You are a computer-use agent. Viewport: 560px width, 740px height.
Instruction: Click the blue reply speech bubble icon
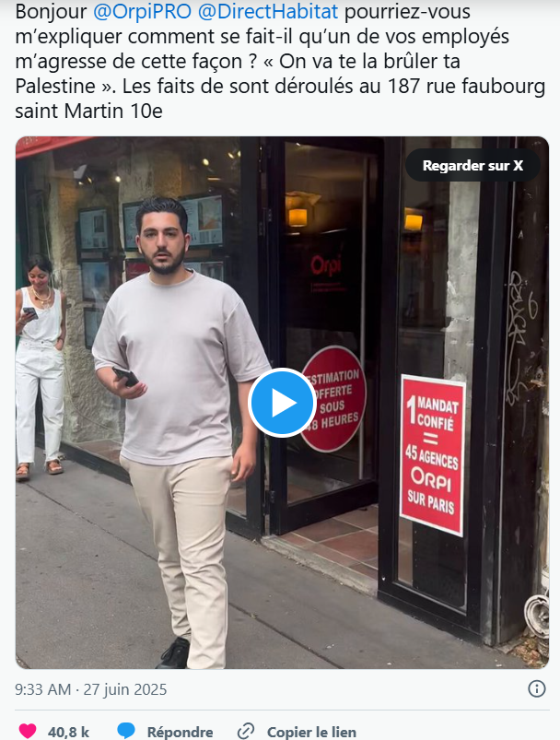(126, 731)
